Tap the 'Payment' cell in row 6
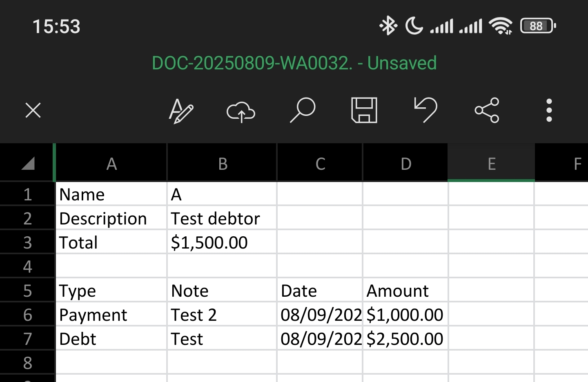This screenshot has height=382, width=588. pyautogui.click(x=111, y=315)
